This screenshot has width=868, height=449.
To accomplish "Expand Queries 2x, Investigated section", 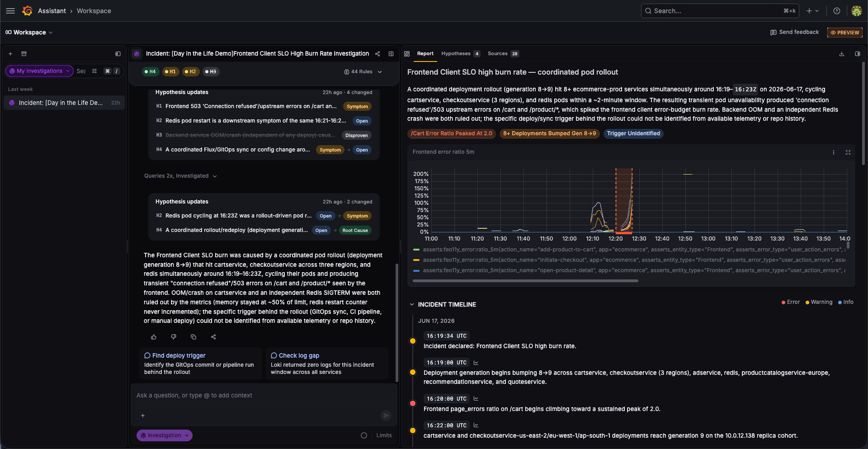I will coord(180,176).
